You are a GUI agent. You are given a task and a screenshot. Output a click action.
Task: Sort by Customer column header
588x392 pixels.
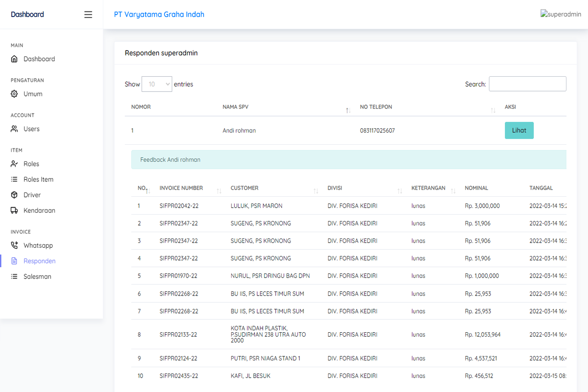244,188
